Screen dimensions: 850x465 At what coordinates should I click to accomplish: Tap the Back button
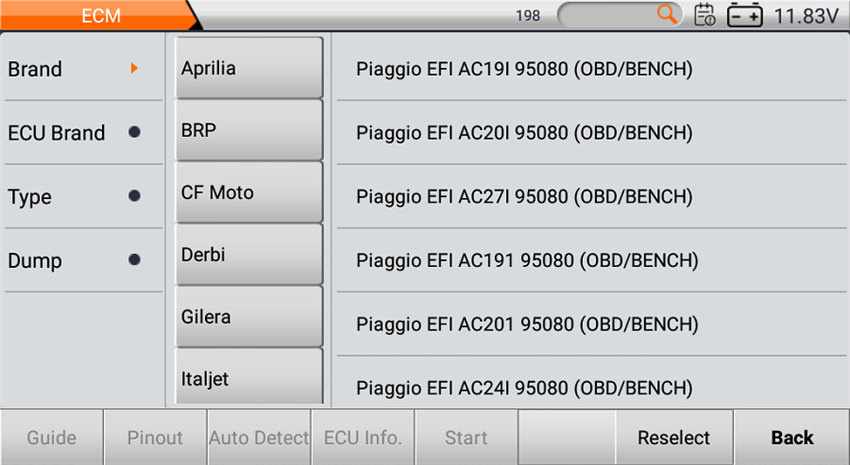point(791,437)
